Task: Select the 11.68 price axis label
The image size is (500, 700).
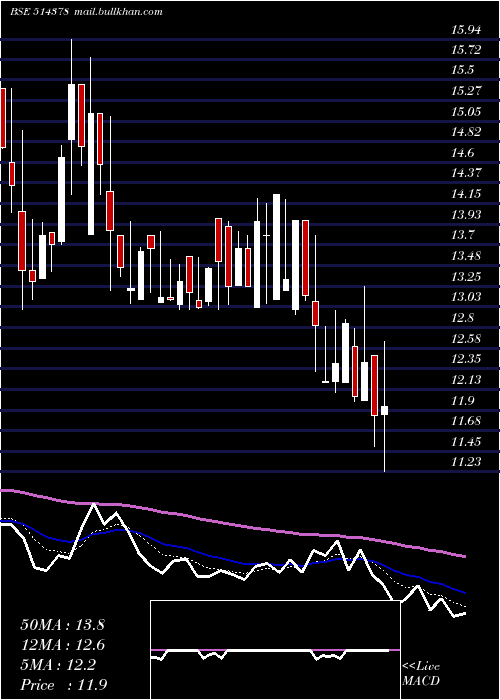Action: (x=466, y=421)
